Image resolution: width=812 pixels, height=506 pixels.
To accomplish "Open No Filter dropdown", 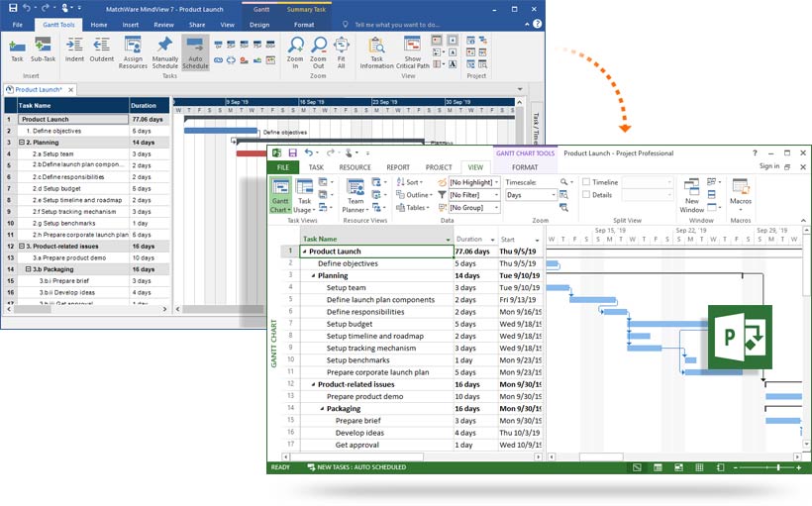I will (x=496, y=195).
